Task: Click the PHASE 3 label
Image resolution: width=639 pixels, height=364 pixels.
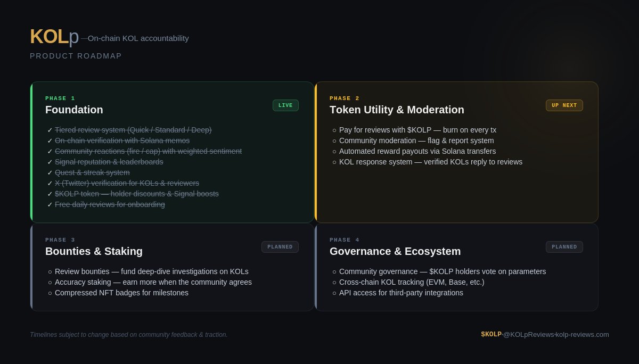Action: [60, 240]
